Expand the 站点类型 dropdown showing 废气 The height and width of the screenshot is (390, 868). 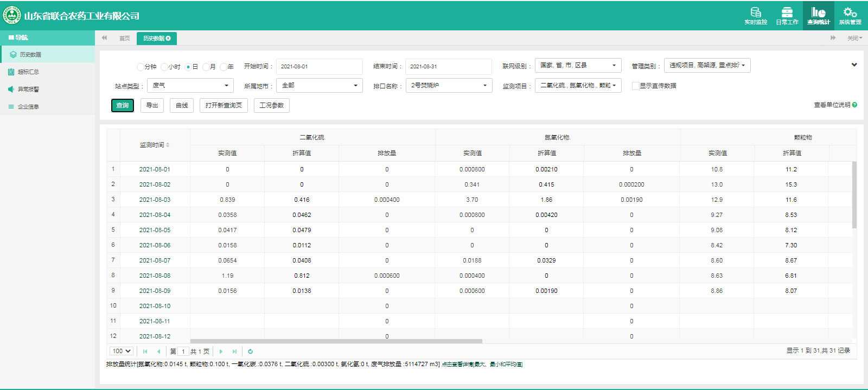pos(190,86)
